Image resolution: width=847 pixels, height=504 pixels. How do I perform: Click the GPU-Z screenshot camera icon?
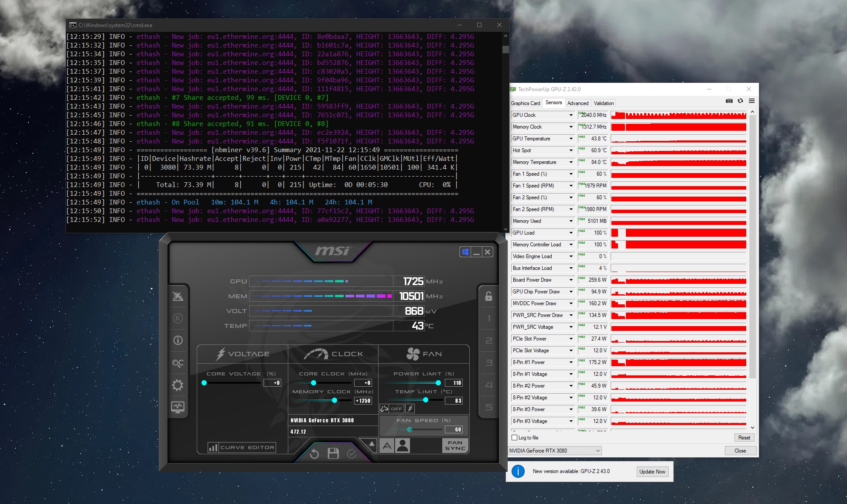(x=729, y=101)
